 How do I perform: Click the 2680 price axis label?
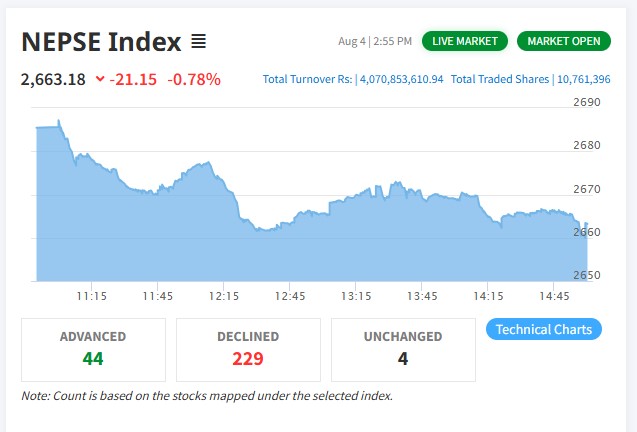(x=587, y=145)
